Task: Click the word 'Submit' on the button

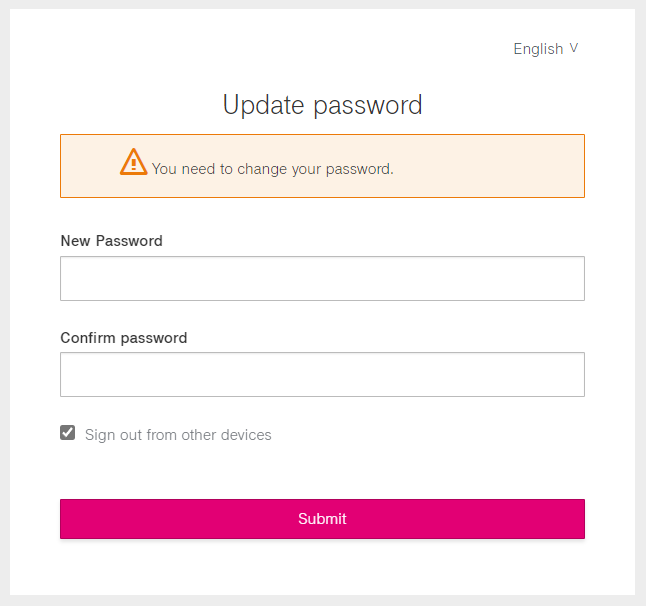Action: coord(322,519)
